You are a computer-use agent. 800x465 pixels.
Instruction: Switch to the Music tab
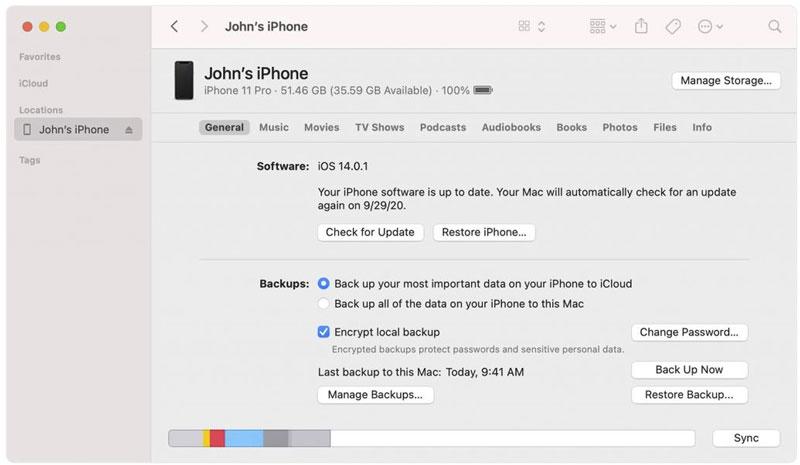273,128
